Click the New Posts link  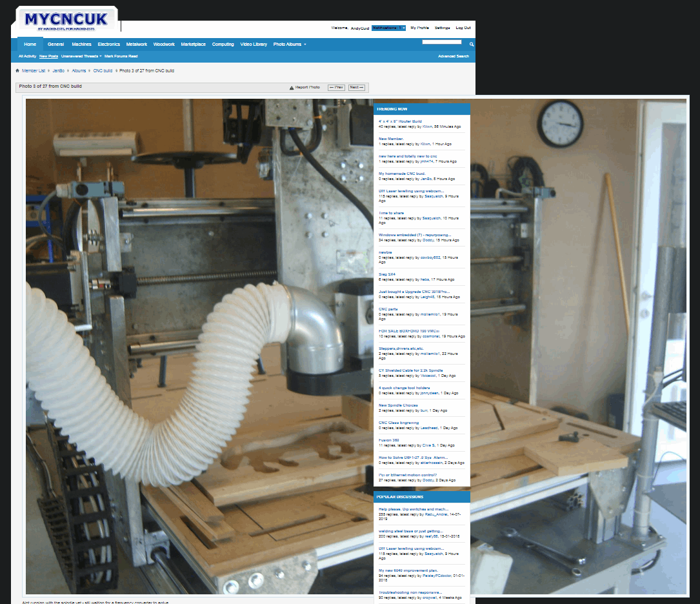tap(48, 57)
